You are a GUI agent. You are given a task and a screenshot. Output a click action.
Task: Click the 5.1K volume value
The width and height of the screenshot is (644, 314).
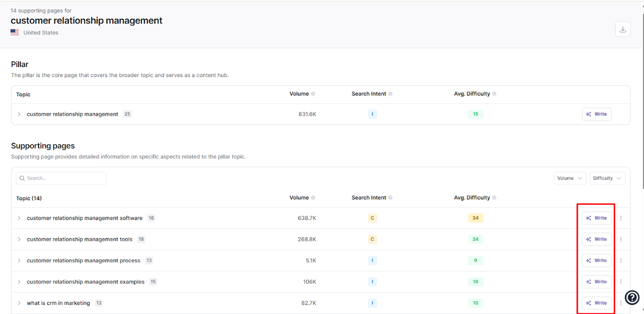tap(311, 260)
